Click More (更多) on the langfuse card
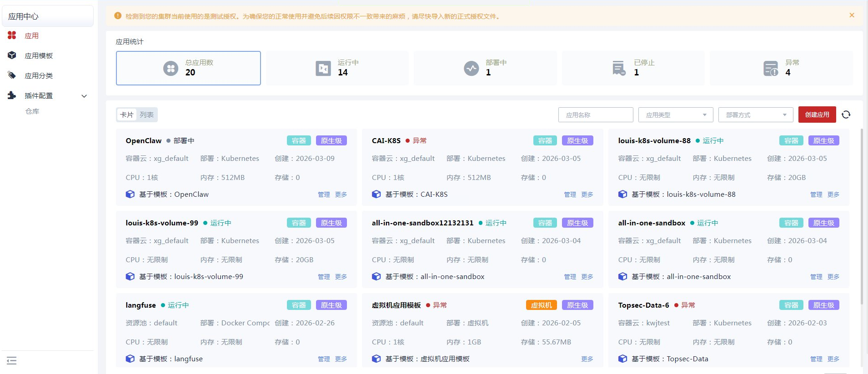The width and height of the screenshot is (868, 374). click(x=341, y=359)
